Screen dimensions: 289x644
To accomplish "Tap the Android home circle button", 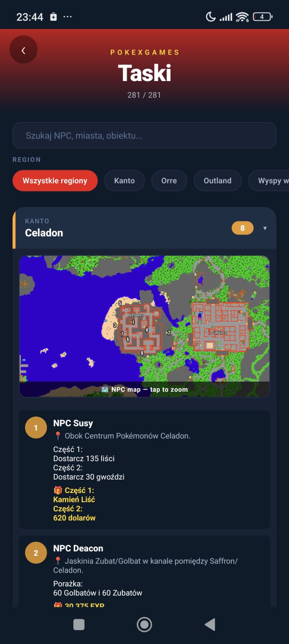I will coord(144,625).
